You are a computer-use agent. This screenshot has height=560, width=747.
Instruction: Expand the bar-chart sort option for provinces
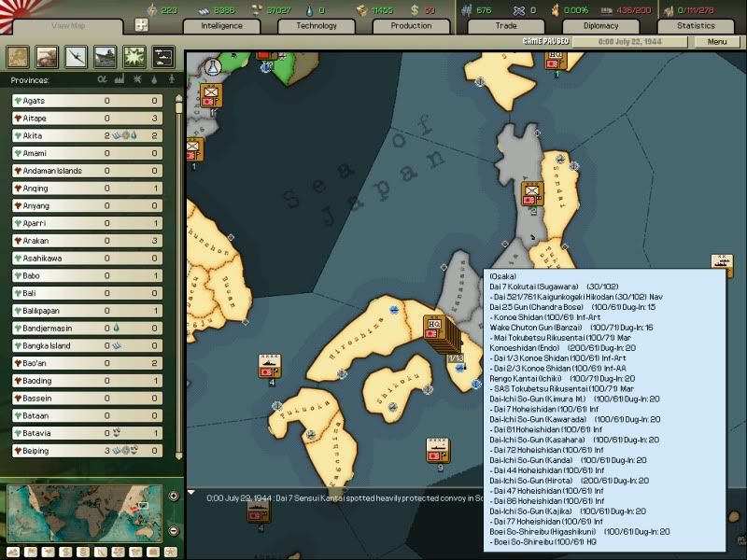[x=120, y=80]
